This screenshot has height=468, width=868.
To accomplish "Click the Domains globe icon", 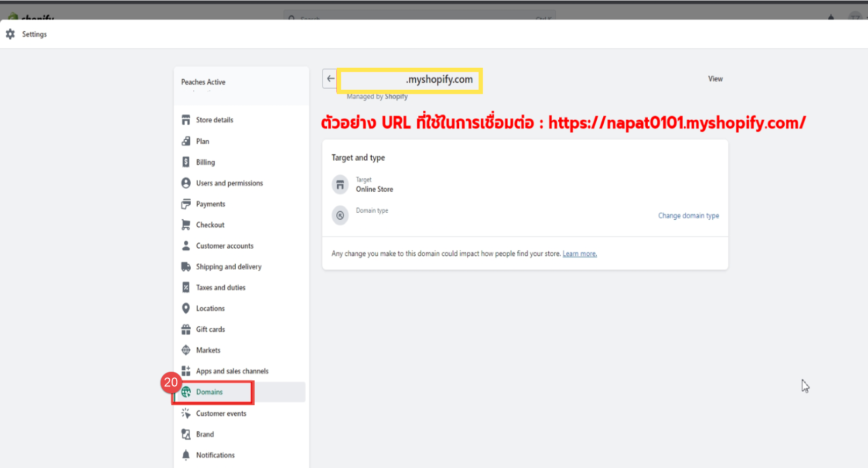I will (x=186, y=392).
